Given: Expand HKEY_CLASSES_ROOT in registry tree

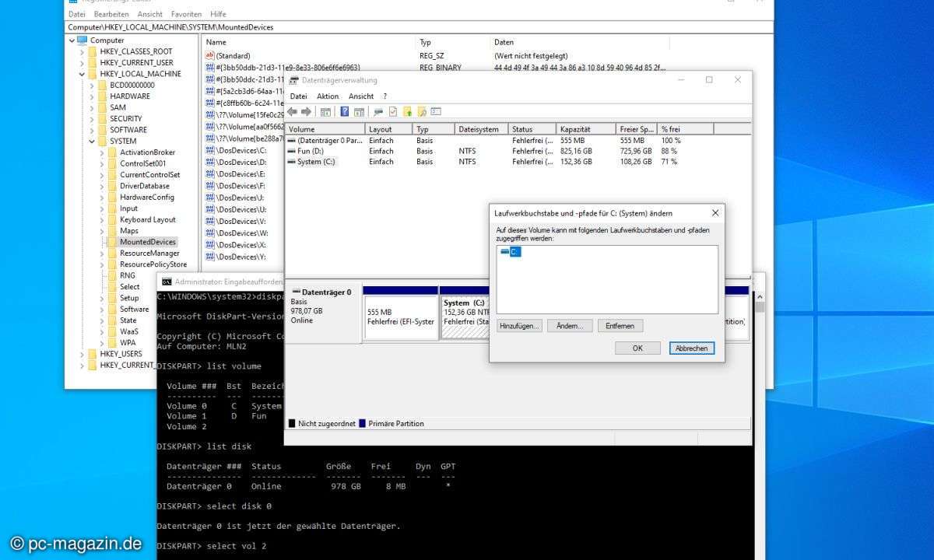Looking at the screenshot, I should click(x=83, y=51).
